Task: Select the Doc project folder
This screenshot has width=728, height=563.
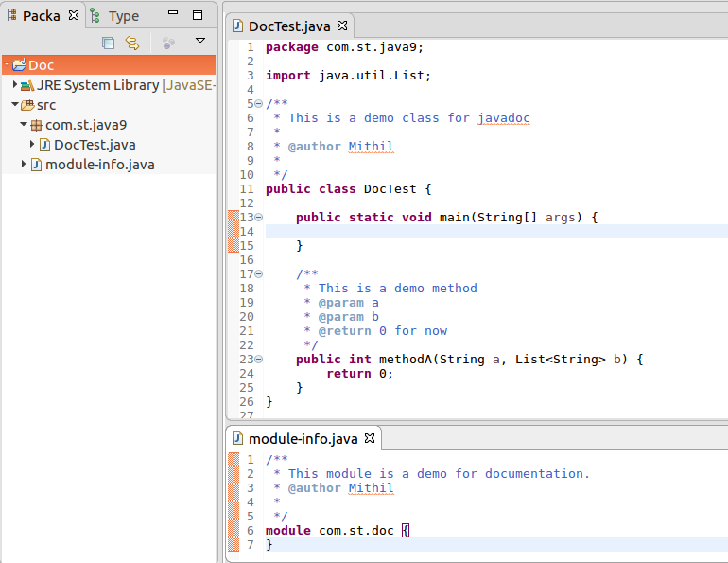Action: click(x=41, y=65)
